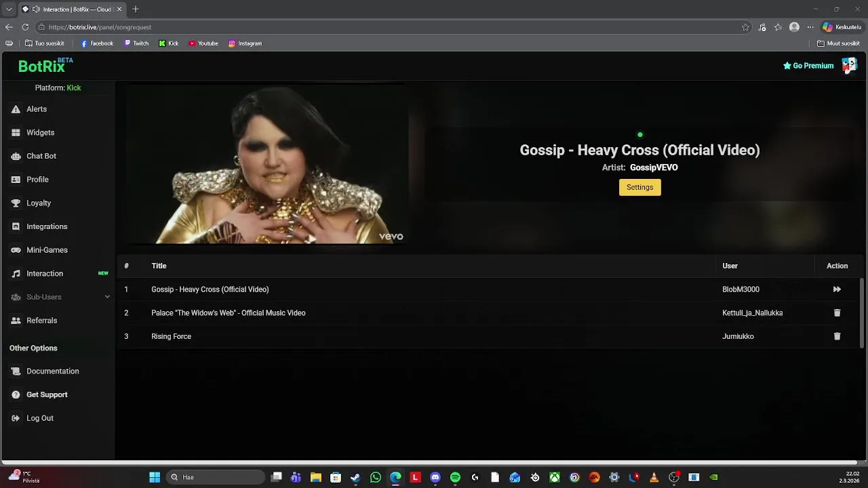Click user Jumiukko

point(738,336)
